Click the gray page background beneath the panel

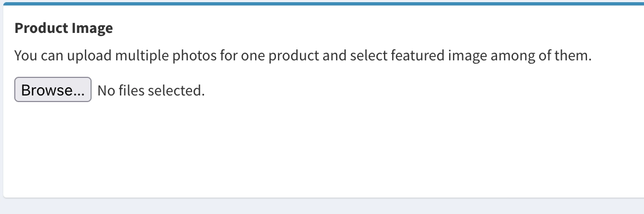click(324, 206)
